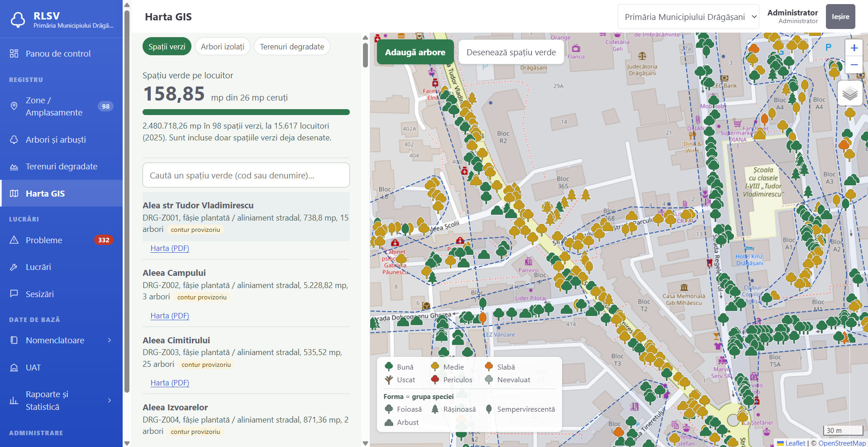Click Desenează spațiu verde button
Screen dimensions: 868x447
pos(511,52)
